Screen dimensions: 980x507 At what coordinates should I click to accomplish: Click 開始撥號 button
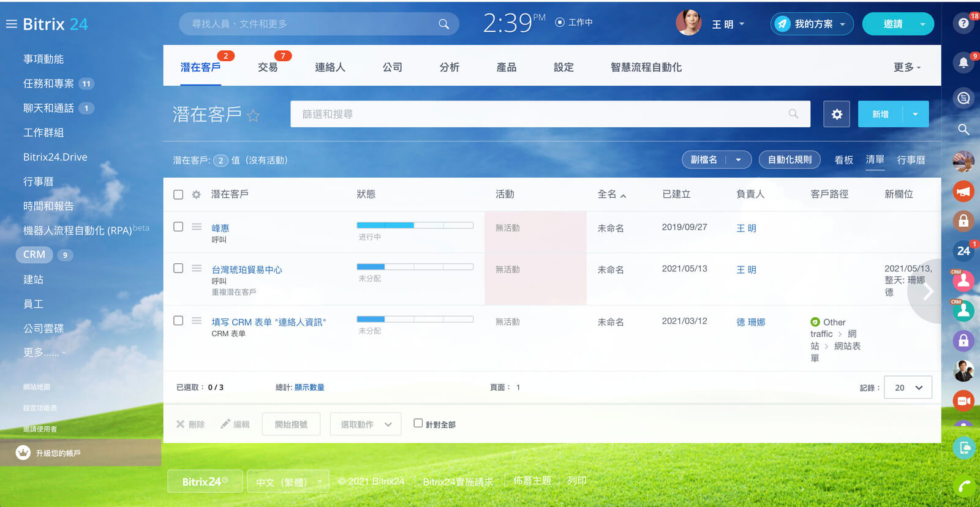[291, 424]
